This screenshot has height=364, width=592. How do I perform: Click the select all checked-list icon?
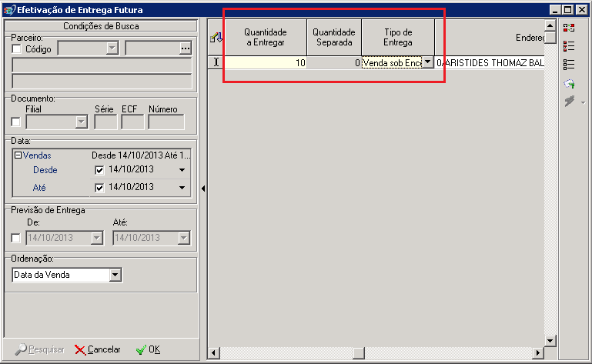569,46
